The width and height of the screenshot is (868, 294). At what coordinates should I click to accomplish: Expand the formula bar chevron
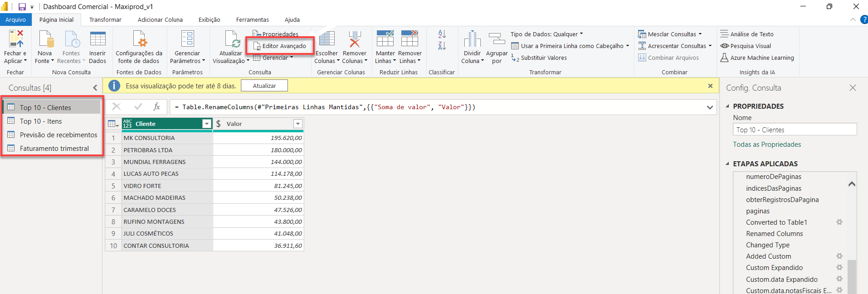tap(710, 107)
